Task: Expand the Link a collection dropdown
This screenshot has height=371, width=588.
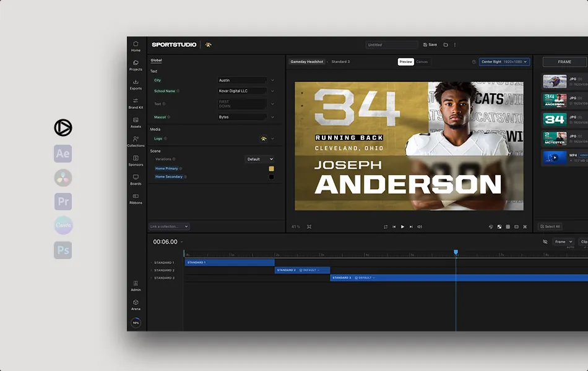Action: (x=169, y=226)
